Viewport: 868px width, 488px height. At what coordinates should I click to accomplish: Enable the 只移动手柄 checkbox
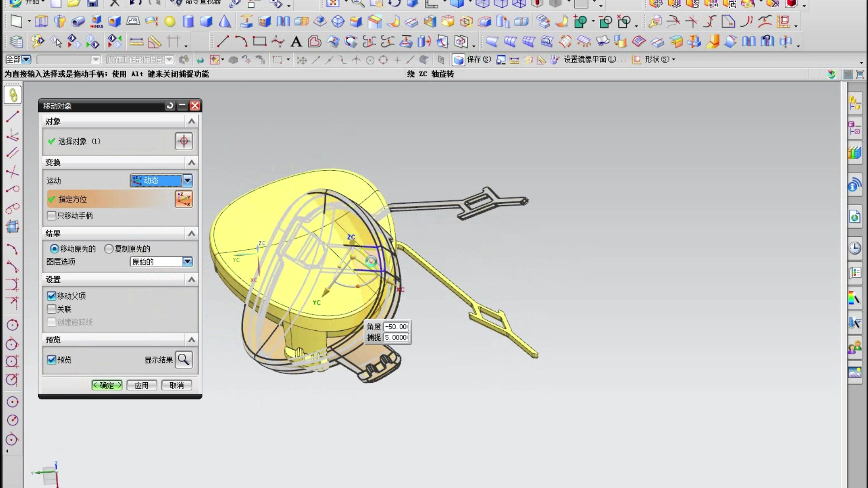point(52,216)
